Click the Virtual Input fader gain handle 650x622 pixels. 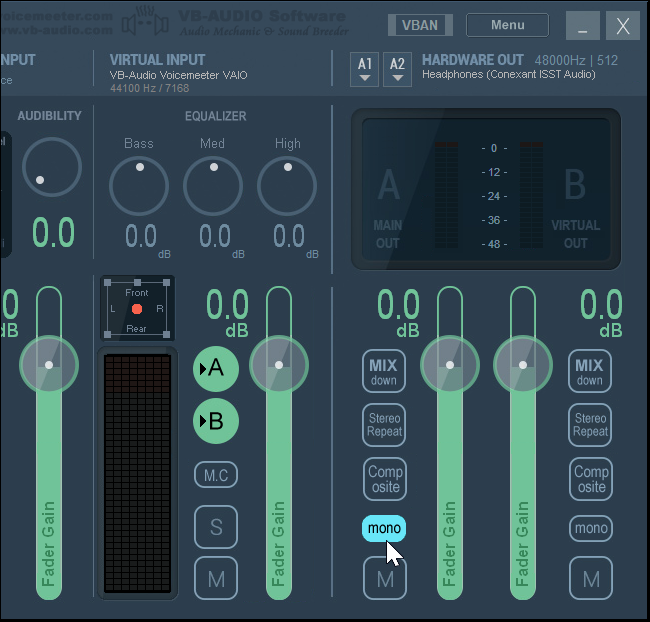tap(279, 365)
